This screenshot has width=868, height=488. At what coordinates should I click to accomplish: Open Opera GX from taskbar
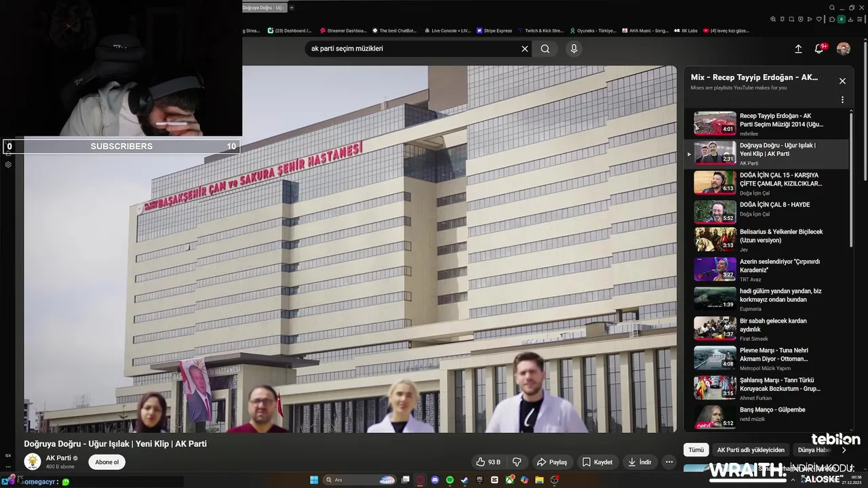(x=420, y=480)
